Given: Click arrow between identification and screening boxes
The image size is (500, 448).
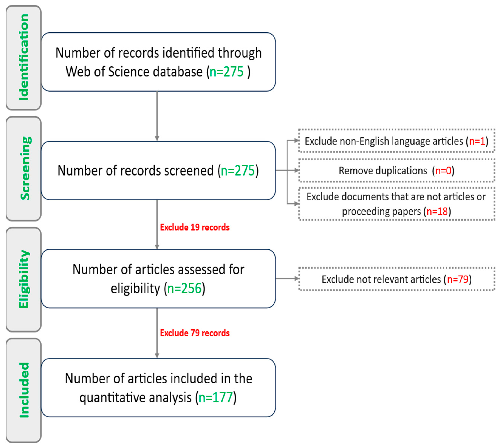Looking at the screenshot, I should tap(157, 116).
